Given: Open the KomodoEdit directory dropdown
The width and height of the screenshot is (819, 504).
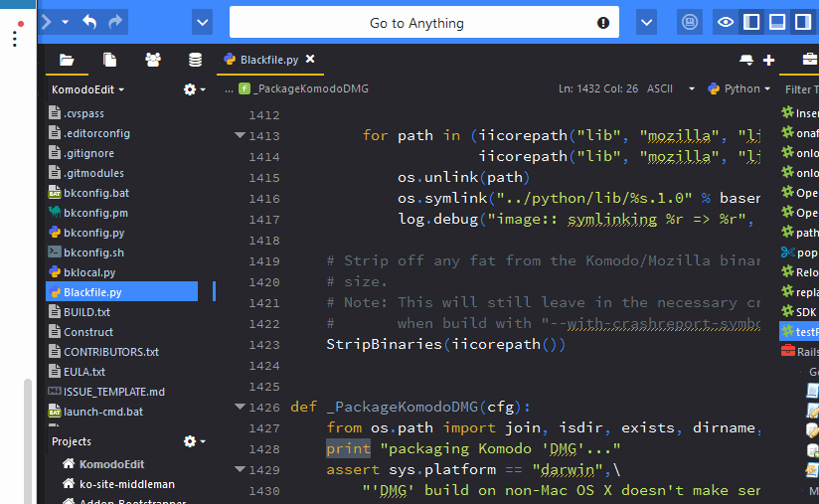Looking at the screenshot, I should [x=87, y=89].
